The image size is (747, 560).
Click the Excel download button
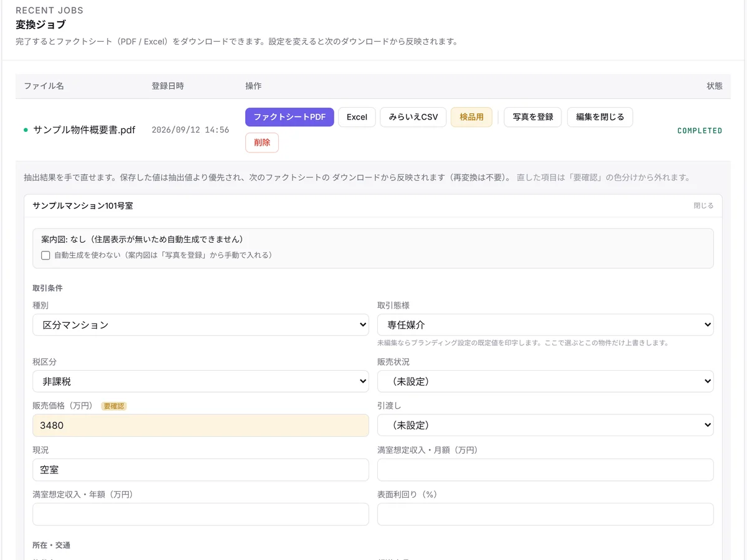[x=357, y=117]
